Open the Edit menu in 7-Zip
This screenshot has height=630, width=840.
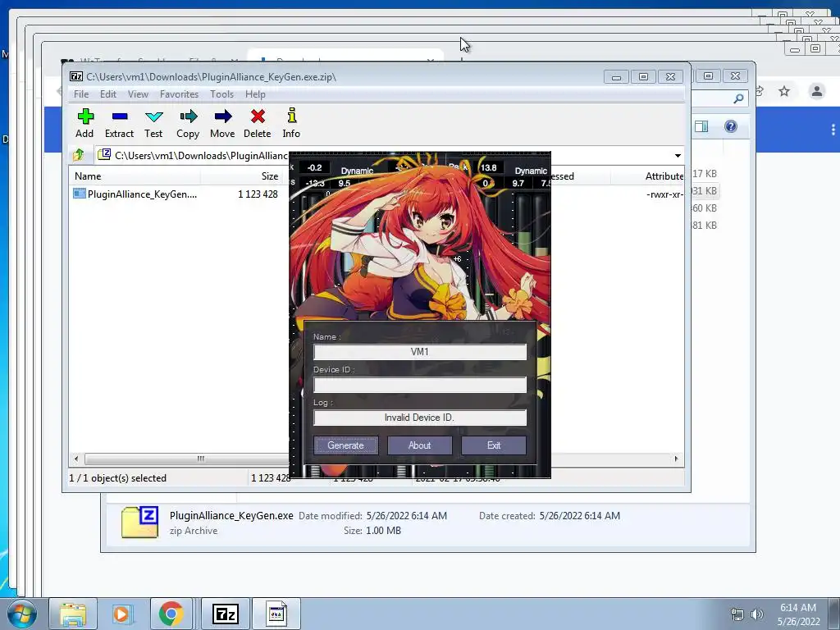tap(107, 94)
